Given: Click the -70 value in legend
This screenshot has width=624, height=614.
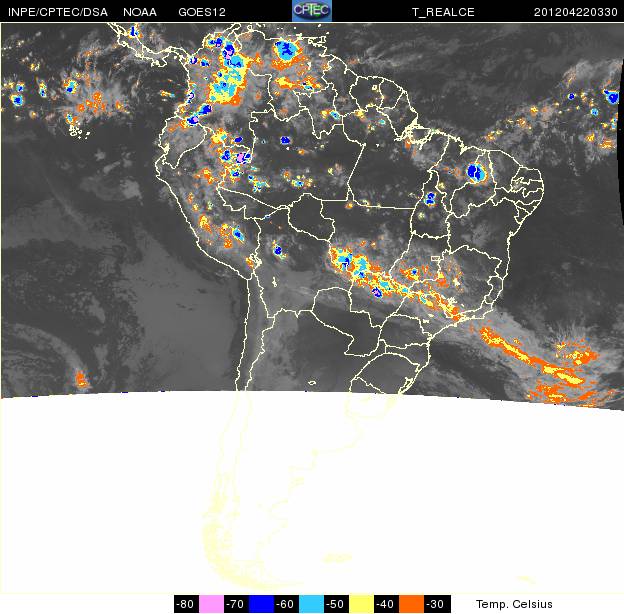Looking at the screenshot, I should coord(236,604).
